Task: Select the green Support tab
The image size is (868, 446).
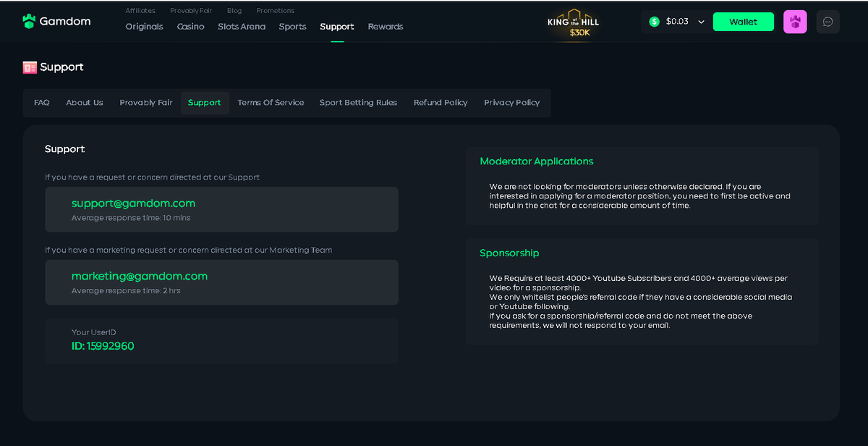Action: coord(205,103)
